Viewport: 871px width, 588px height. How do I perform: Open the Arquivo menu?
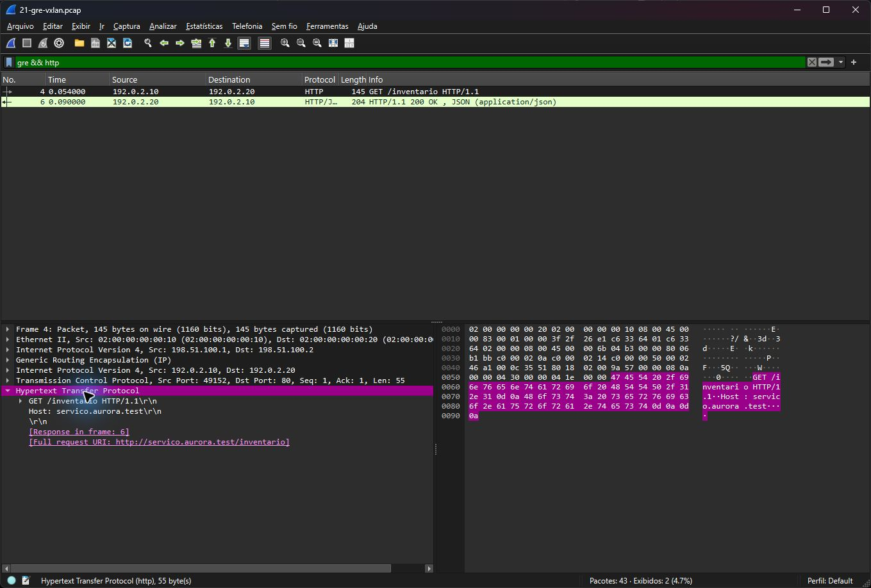click(20, 26)
